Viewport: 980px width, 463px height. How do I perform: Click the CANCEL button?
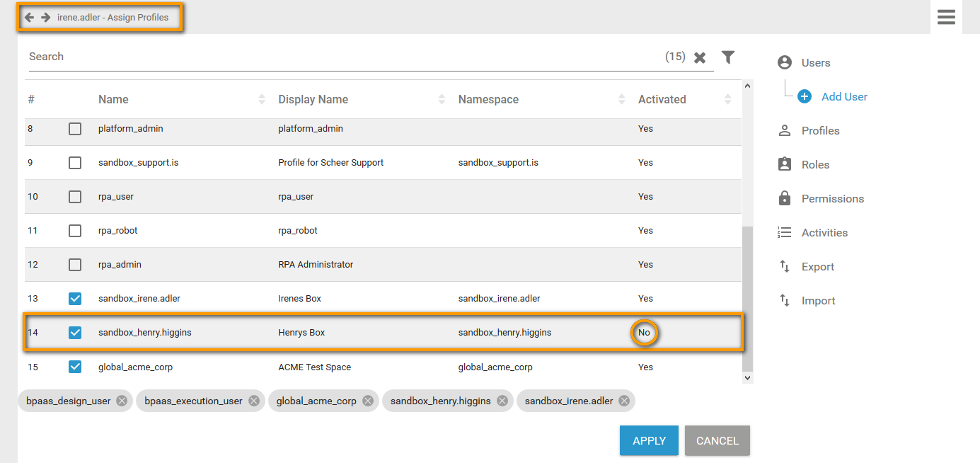click(717, 440)
